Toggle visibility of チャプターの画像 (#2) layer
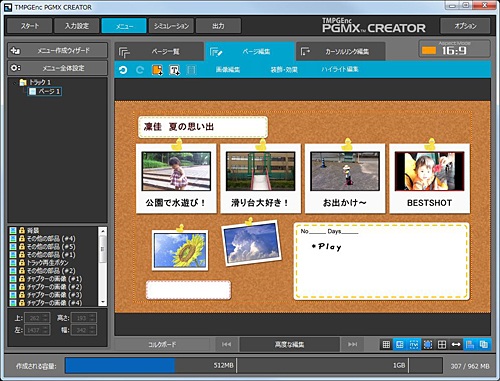Viewport: 500px width, 381px height. (13, 287)
